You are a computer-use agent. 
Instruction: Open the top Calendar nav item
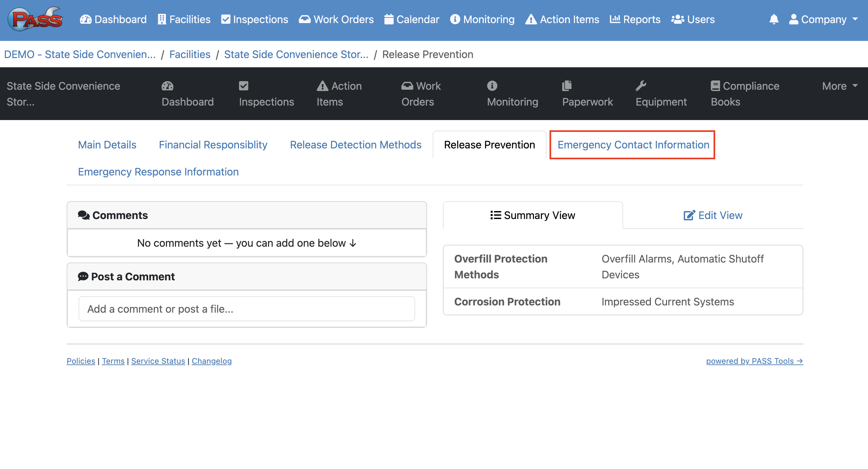pos(412,19)
